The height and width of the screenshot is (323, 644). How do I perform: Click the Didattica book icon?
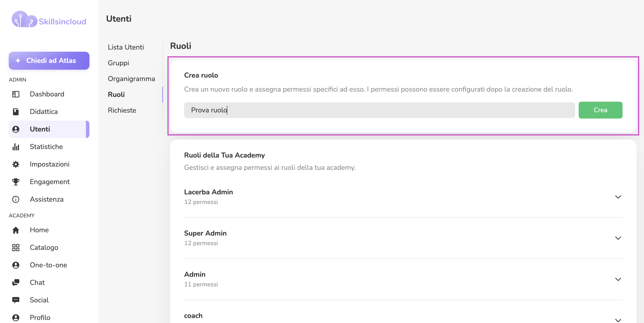(x=16, y=112)
